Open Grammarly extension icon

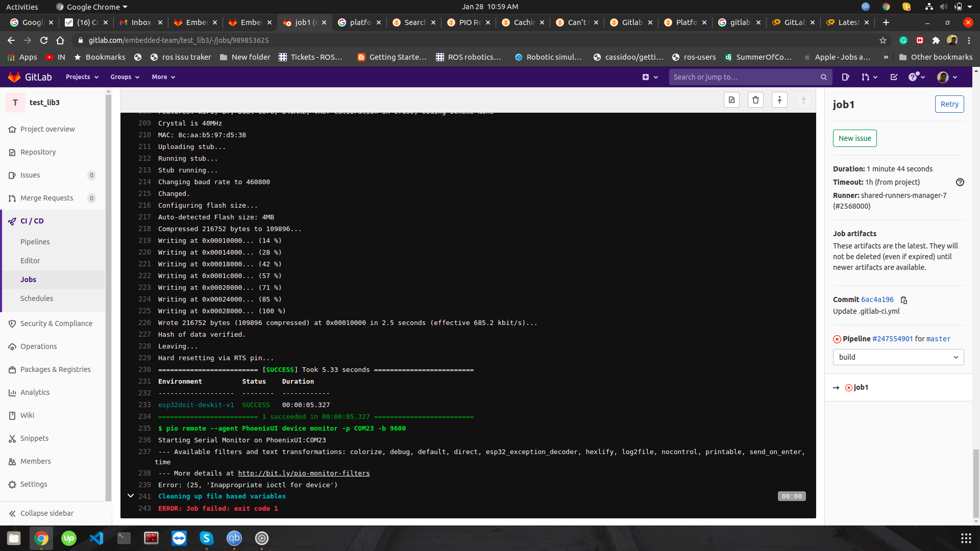tap(903, 40)
